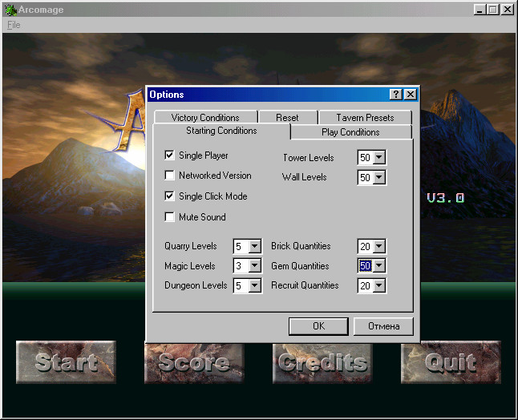Expand the Quarry Levels dropdown
The width and height of the screenshot is (518, 420).
pos(255,246)
